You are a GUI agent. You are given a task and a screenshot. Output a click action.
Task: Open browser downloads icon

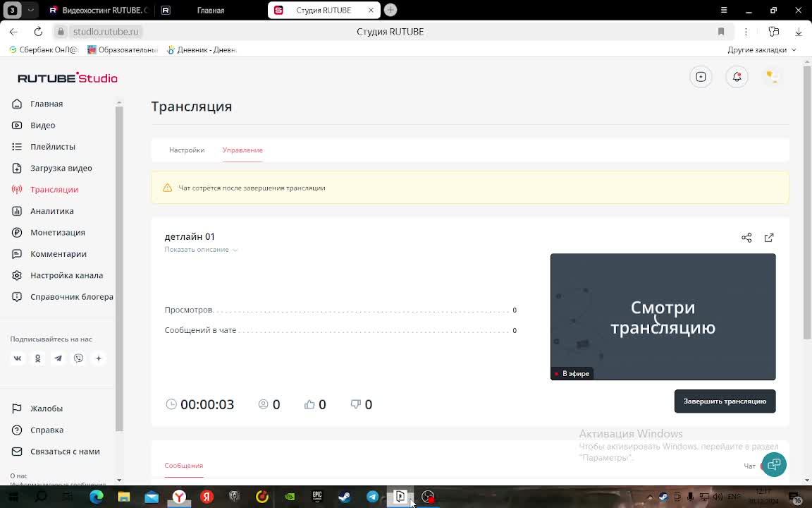tap(799, 32)
